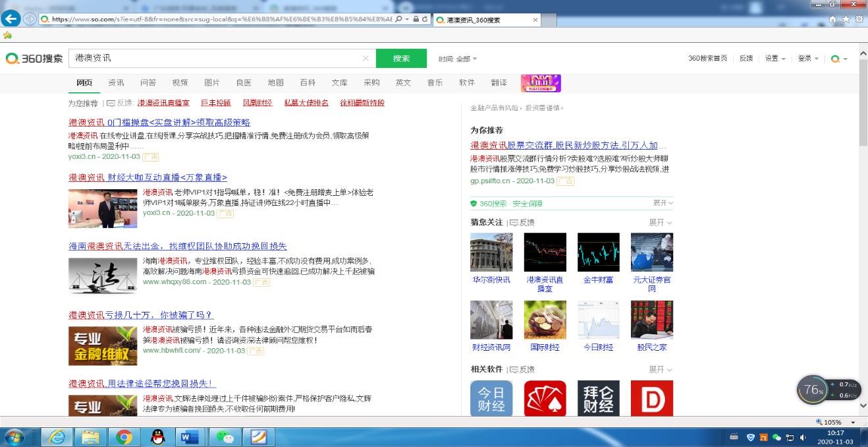
Task: Click the red playing cards software icon
Action: [545, 398]
